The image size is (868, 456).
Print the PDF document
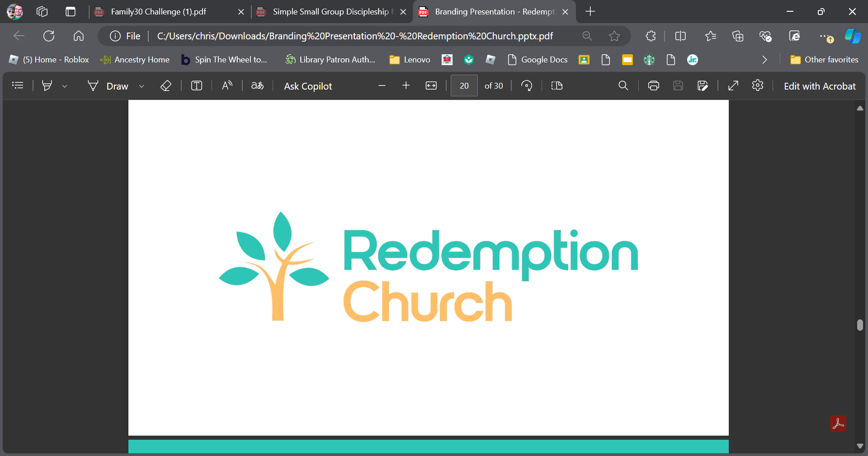(653, 86)
